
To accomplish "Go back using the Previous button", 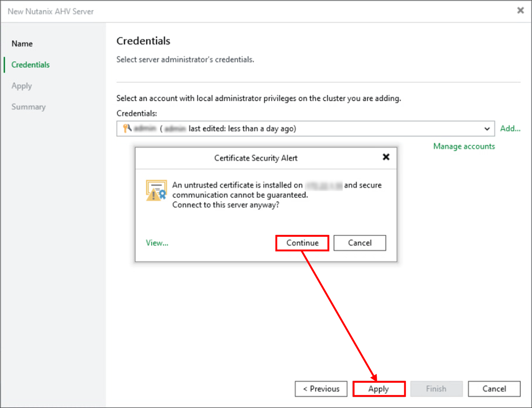I will point(321,389).
